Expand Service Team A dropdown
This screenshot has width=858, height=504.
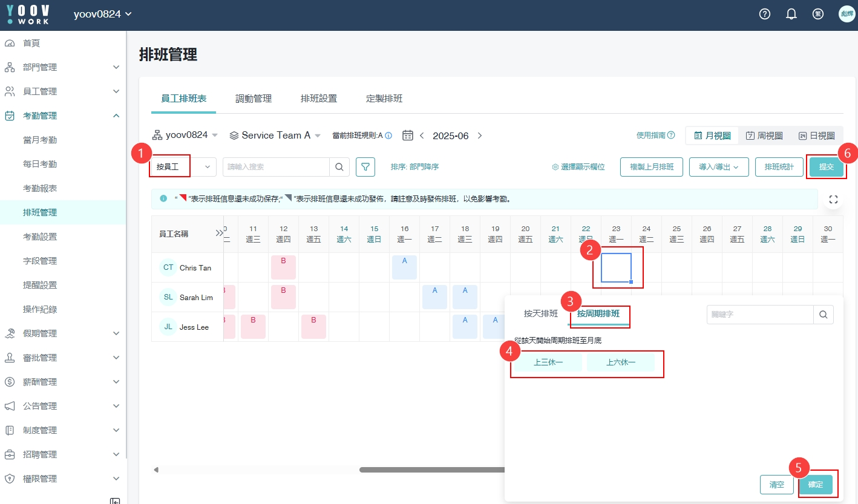pyautogui.click(x=275, y=136)
